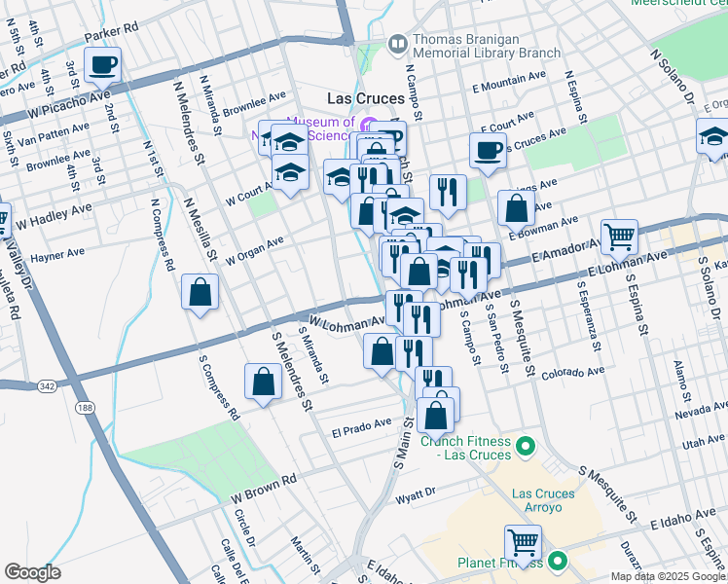The width and height of the screenshot is (728, 584).
Task: Click the coffee cup marker near Parker Rd
Action: (x=102, y=65)
